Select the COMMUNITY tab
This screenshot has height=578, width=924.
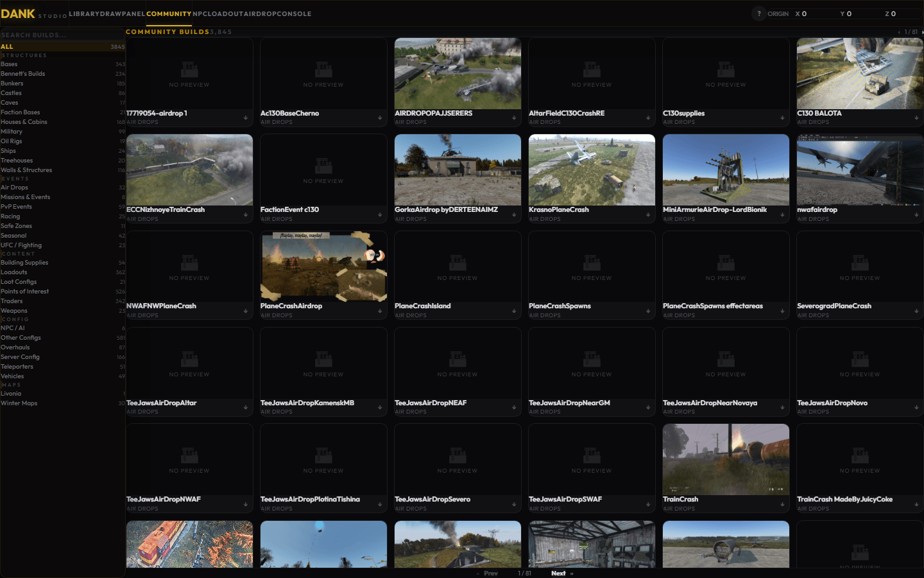click(x=169, y=13)
